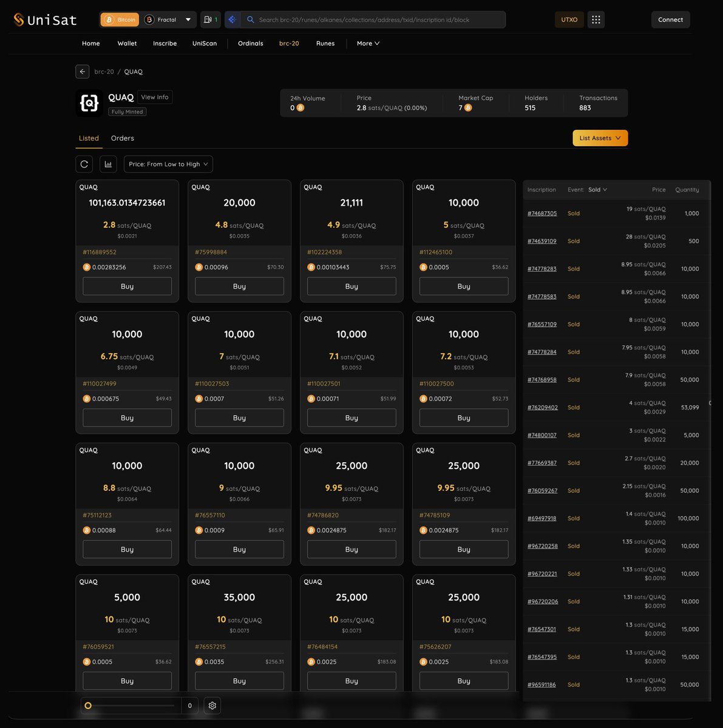
Task: Open sold inscription #76209402
Action: pos(543,408)
